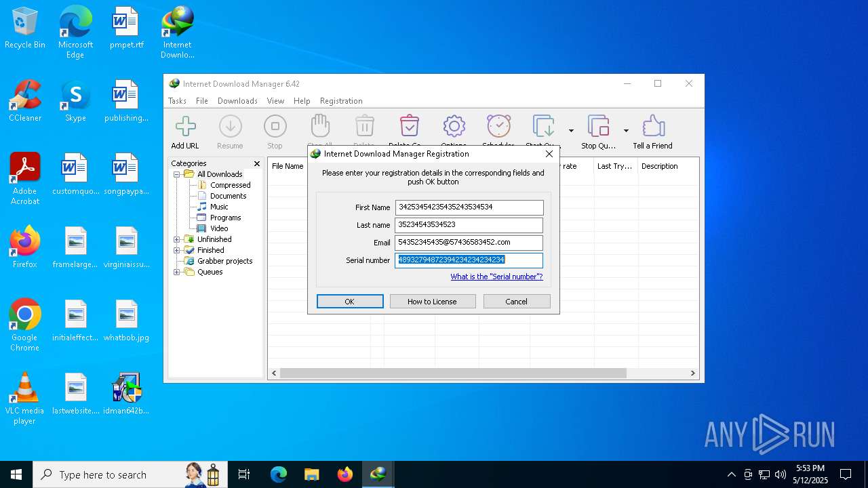Close the Registration dialog via the X

(549, 154)
